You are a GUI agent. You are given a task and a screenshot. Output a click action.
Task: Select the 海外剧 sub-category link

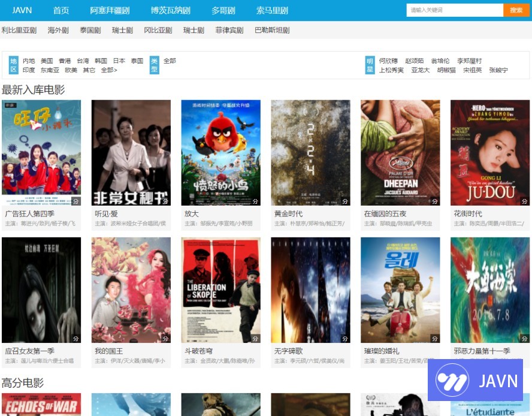(x=58, y=30)
